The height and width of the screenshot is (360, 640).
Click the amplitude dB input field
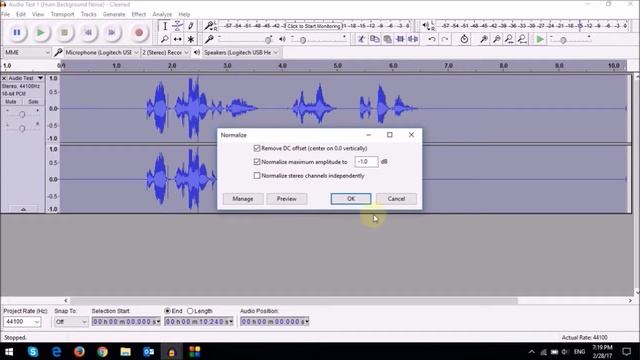click(366, 162)
